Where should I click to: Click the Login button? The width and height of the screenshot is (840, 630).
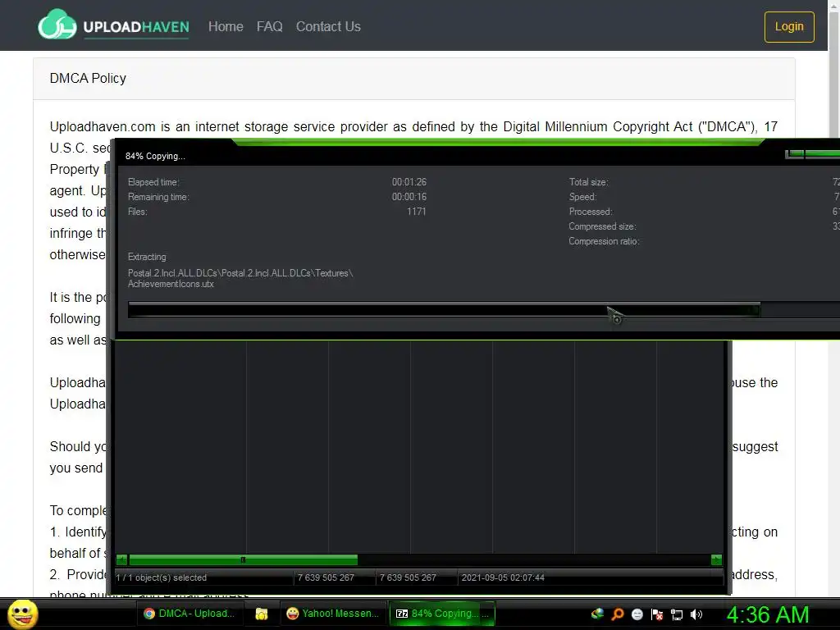[789, 27]
